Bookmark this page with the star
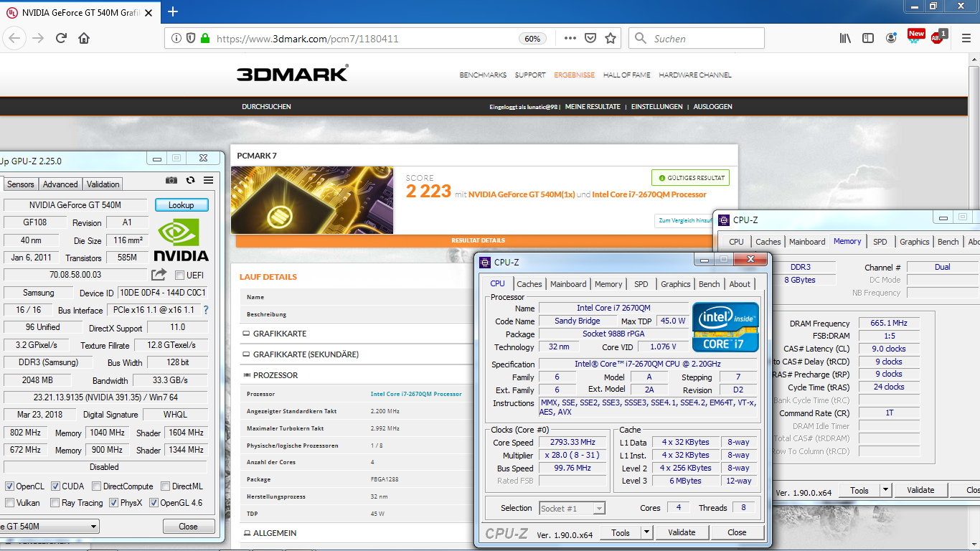Image resolution: width=980 pixels, height=551 pixels. [611, 39]
